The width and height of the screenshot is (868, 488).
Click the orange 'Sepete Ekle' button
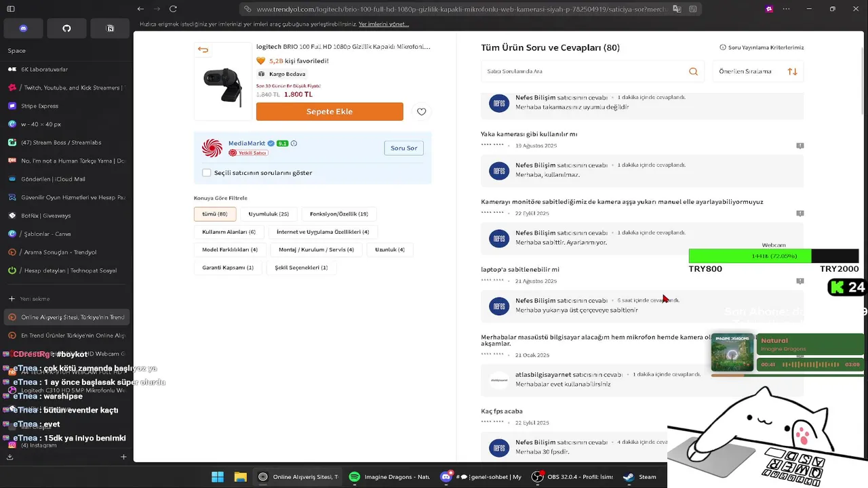(x=330, y=112)
